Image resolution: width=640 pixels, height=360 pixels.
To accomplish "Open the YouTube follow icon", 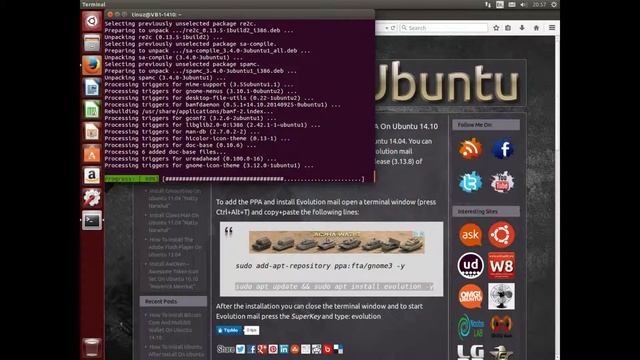I will point(502,182).
